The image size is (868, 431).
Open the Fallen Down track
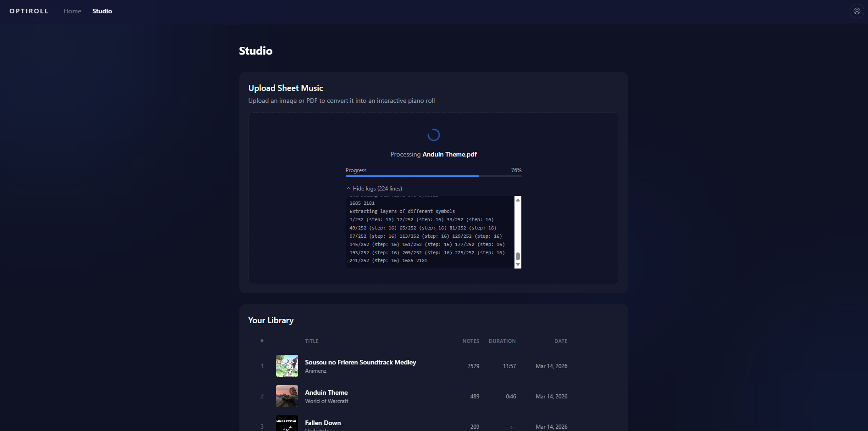(x=323, y=423)
